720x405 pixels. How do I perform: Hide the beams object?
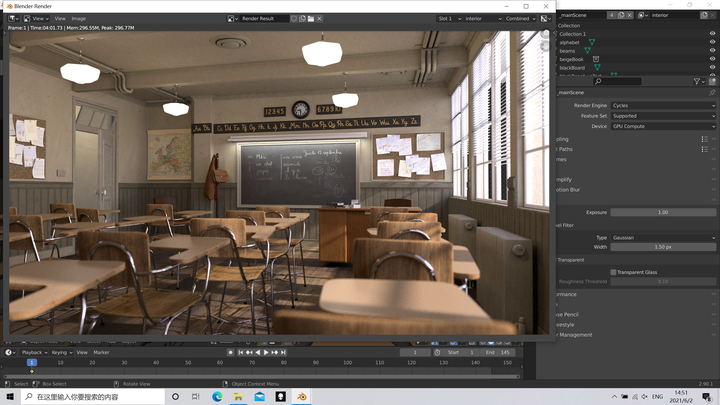click(712, 51)
